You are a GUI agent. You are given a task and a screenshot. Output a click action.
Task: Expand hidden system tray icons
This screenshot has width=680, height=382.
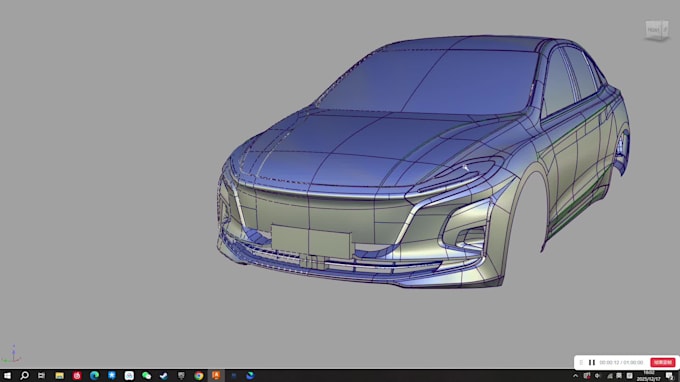click(575, 376)
